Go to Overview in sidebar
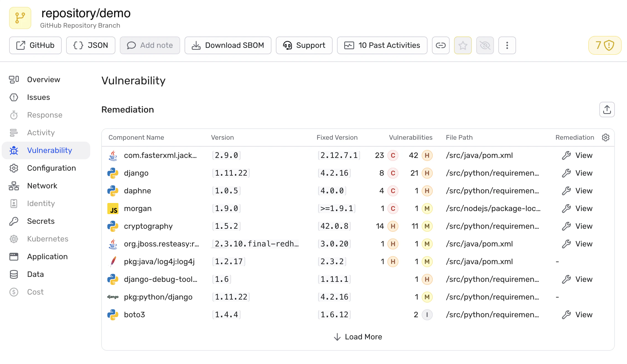The image size is (627, 364). click(x=46, y=80)
